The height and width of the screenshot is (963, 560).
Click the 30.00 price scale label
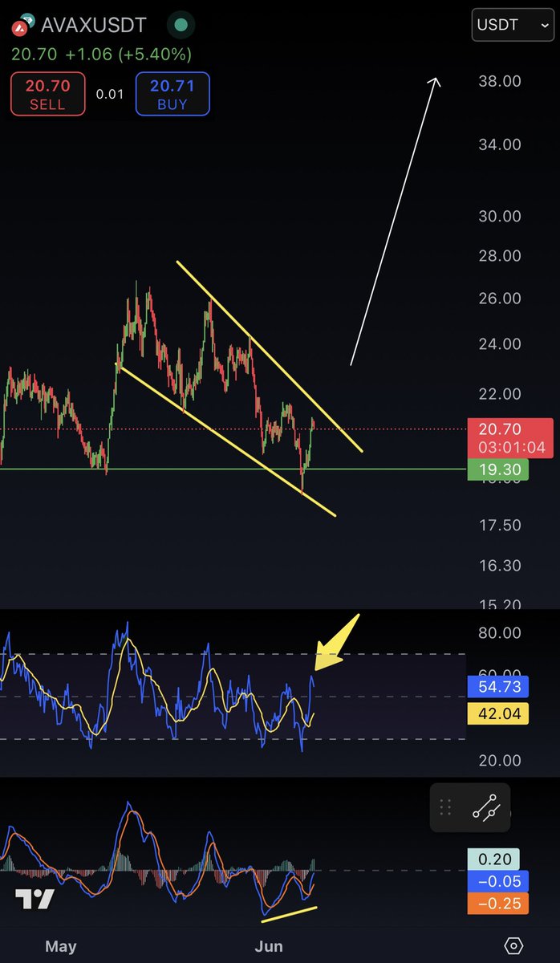tap(500, 216)
